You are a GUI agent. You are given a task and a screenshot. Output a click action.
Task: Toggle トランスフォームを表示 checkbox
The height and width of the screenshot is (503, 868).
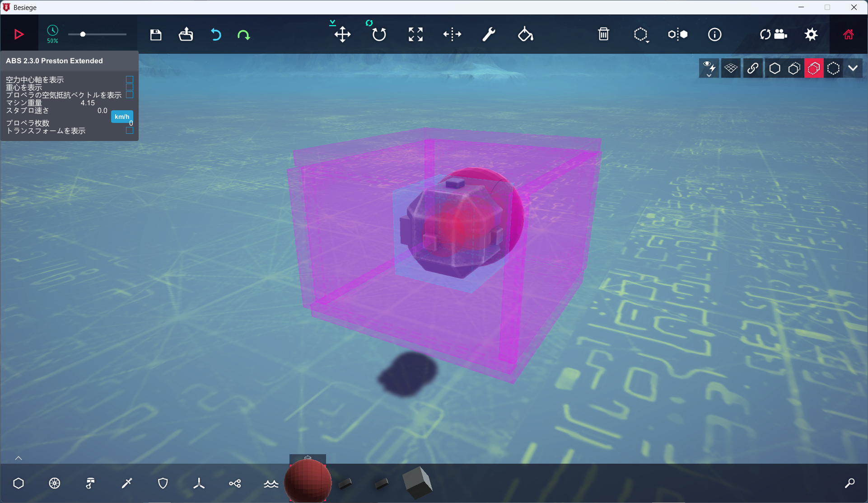tap(130, 131)
